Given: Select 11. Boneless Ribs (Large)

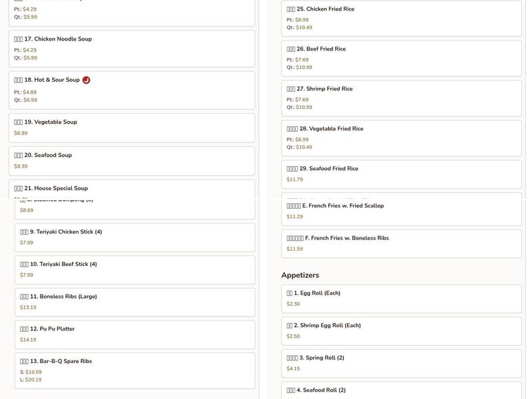Looking at the screenshot, I should pos(135,303).
